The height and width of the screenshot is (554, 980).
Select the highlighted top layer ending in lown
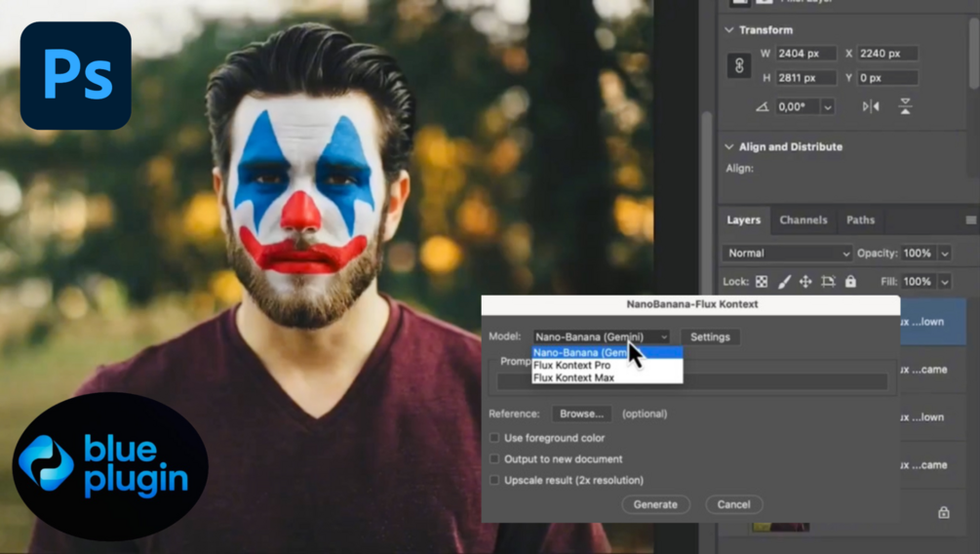pyautogui.click(x=933, y=322)
